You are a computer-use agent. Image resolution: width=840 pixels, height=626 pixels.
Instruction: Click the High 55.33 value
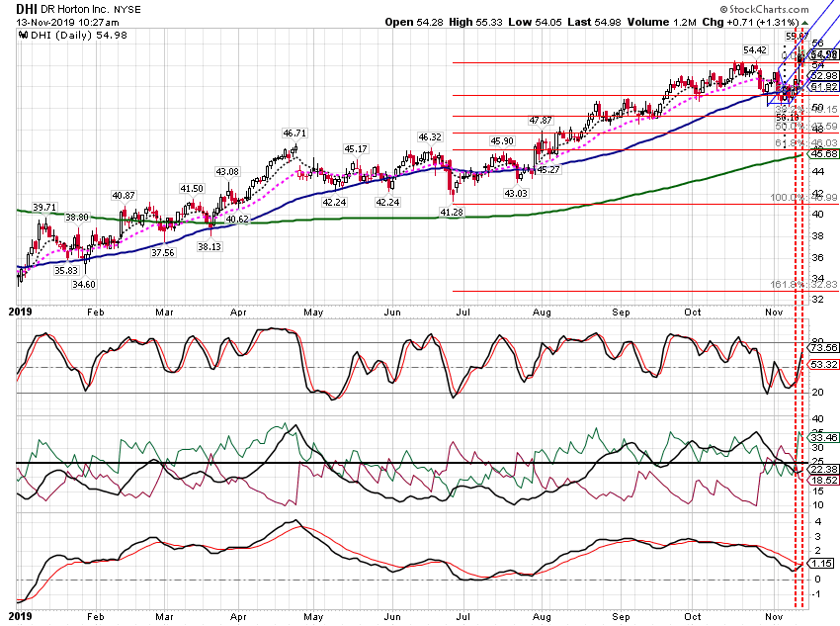[475, 22]
